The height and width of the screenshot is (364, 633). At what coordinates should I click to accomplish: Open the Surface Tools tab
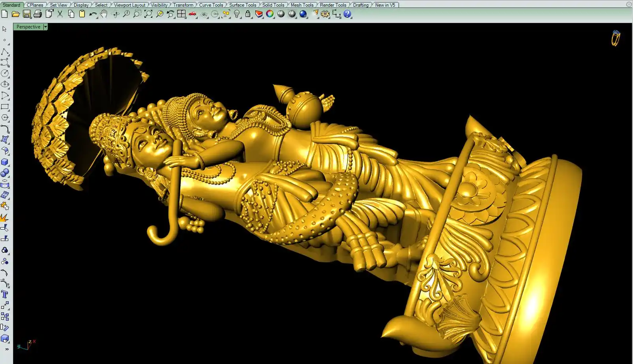(243, 5)
